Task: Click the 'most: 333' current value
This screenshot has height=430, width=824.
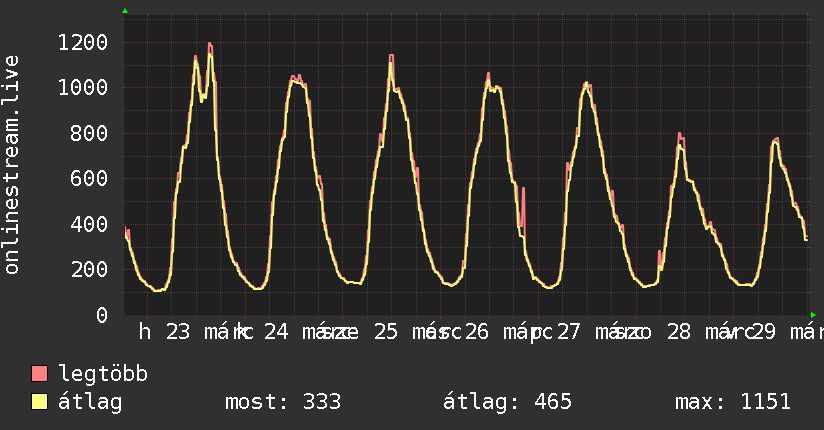Action: coord(283,402)
